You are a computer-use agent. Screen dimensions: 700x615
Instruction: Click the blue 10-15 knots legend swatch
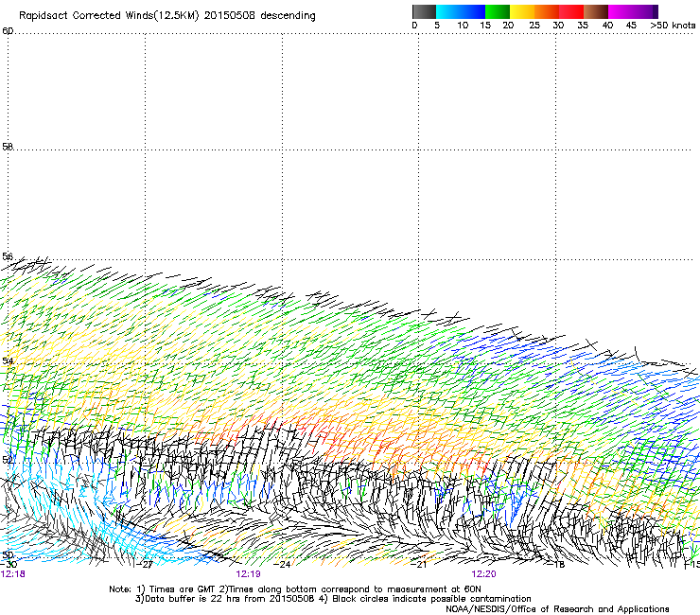point(473,11)
